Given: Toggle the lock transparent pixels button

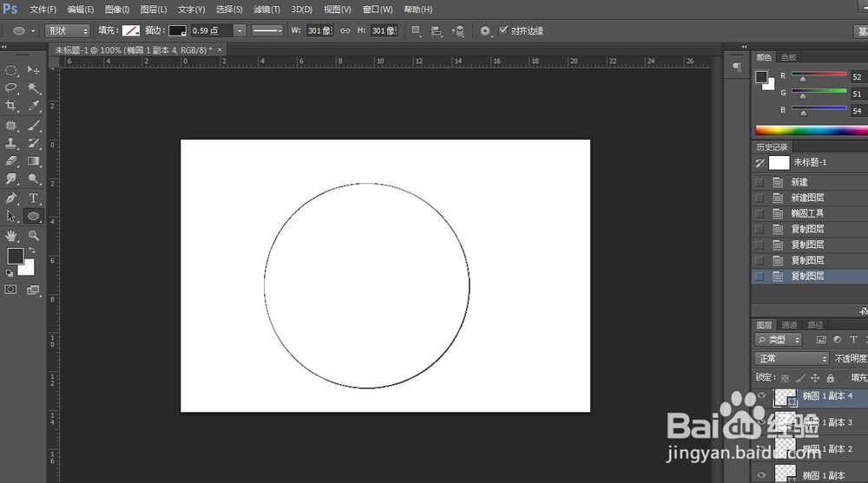Looking at the screenshot, I should 785,378.
